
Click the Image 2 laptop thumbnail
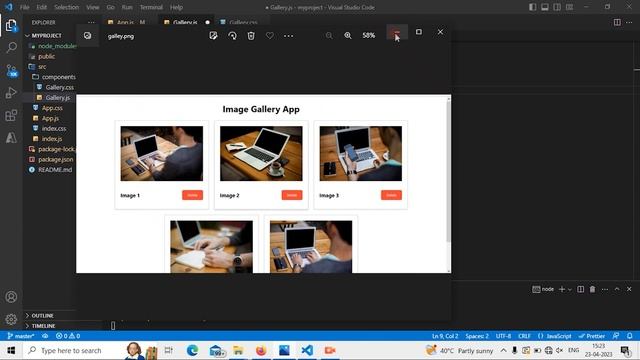[261, 153]
